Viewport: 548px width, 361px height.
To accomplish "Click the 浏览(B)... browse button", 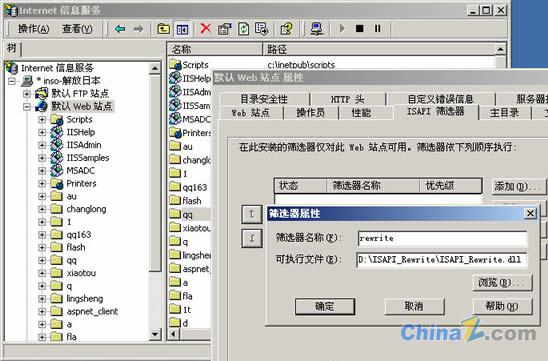I will 502,282.
